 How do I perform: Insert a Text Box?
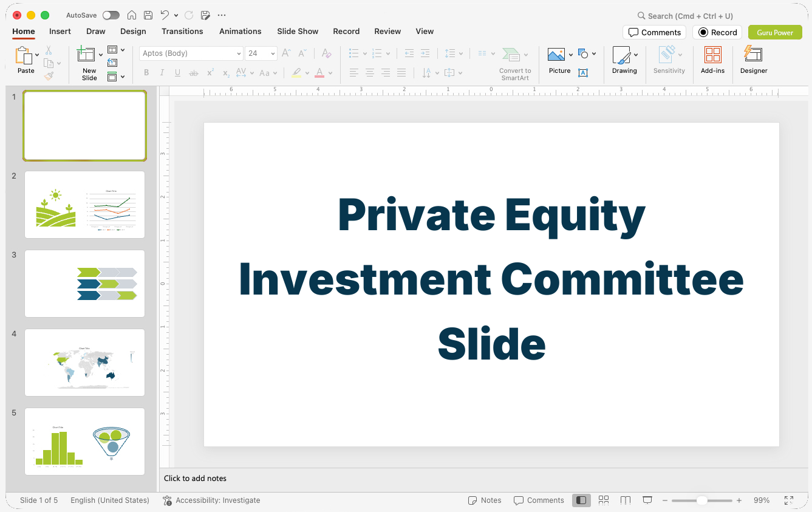[583, 73]
